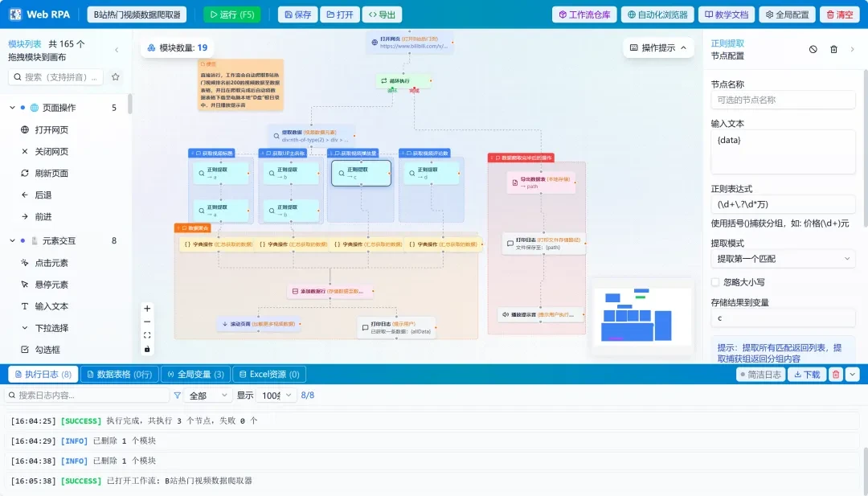Open the 提取模式 dropdown
Viewport: 868px width, 496px height.
click(x=783, y=259)
